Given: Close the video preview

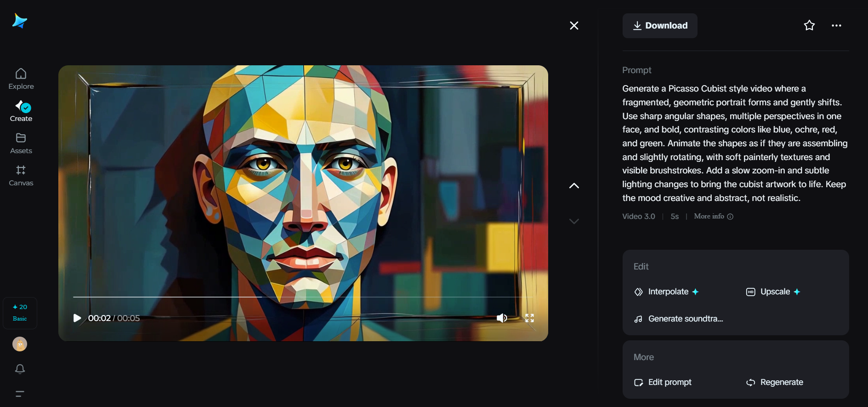Looking at the screenshot, I should click(574, 25).
